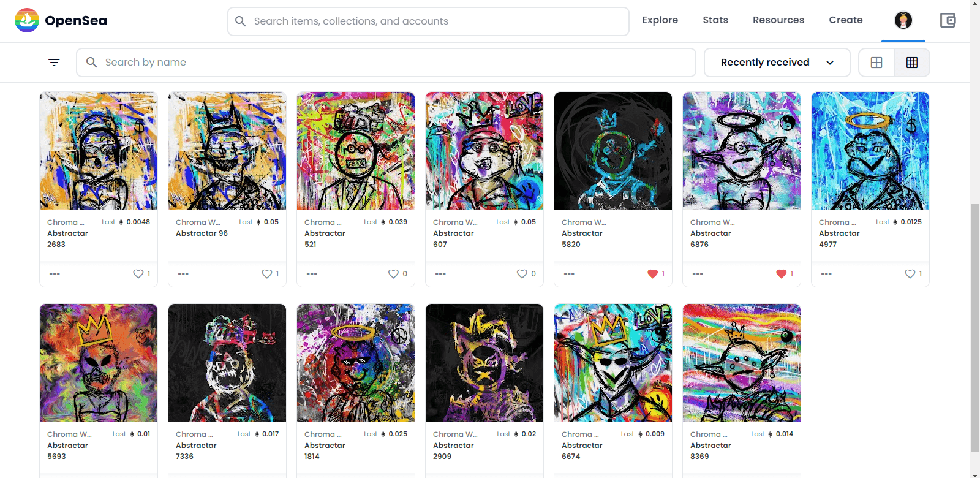
Task: Open the Chroma collection link for Abstractar 607
Action: point(454,222)
